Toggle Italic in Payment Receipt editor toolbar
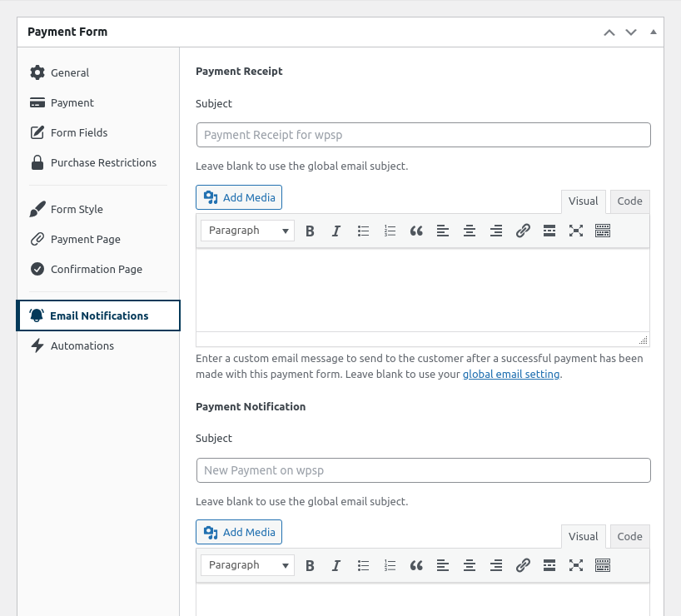The image size is (681, 616). (336, 231)
